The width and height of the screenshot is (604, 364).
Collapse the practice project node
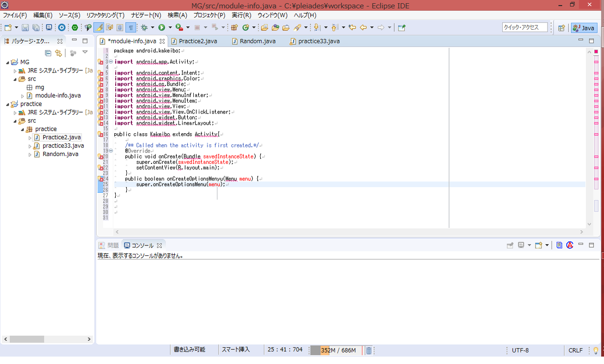(x=8, y=104)
